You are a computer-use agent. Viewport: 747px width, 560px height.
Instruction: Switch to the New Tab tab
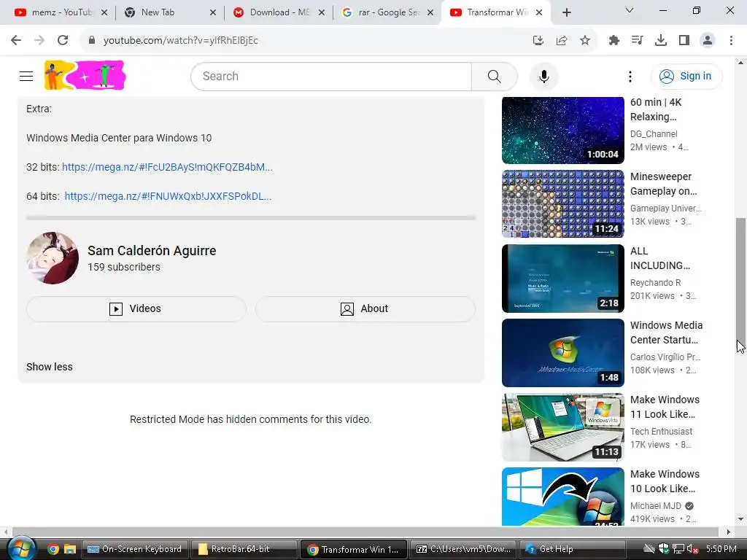[164, 12]
